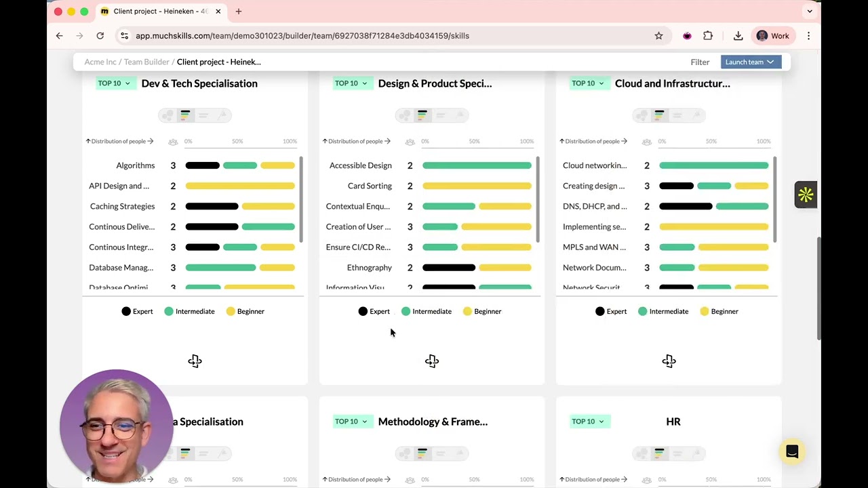Open the browser tab list chevron

[810, 12]
